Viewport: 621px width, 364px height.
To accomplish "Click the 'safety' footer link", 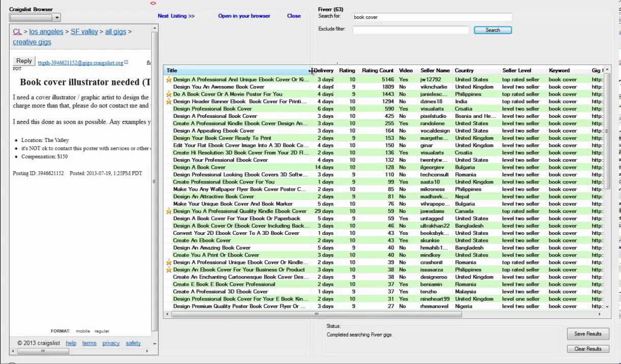I will [133, 343].
